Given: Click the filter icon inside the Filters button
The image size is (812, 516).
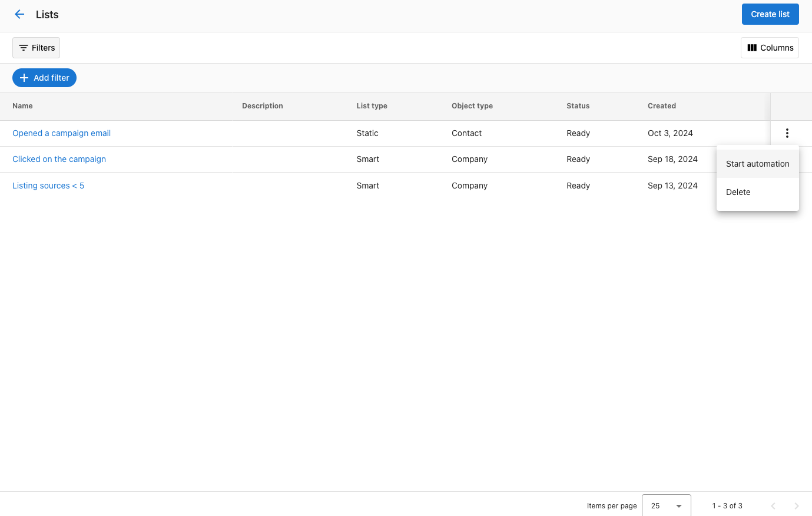Looking at the screenshot, I should coord(24,47).
